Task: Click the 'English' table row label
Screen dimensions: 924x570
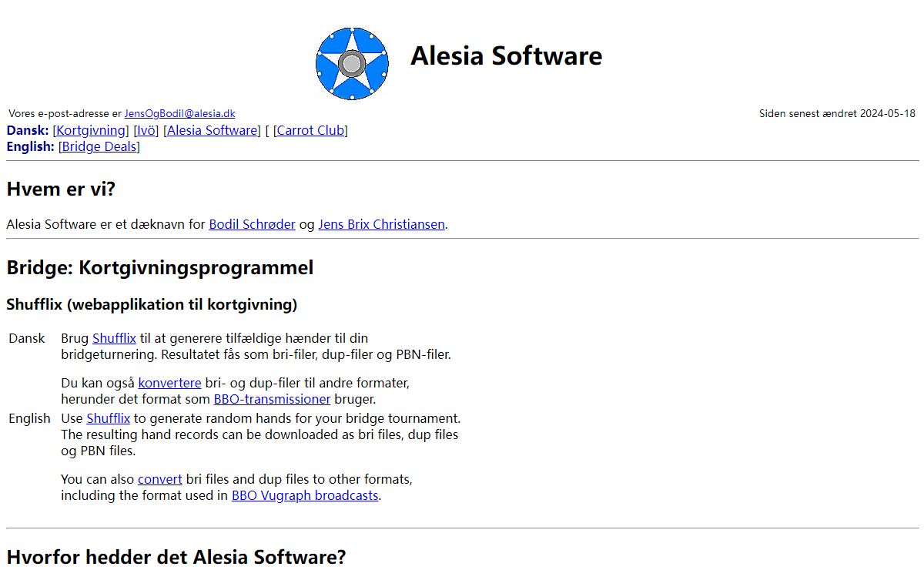Action: pyautogui.click(x=29, y=418)
